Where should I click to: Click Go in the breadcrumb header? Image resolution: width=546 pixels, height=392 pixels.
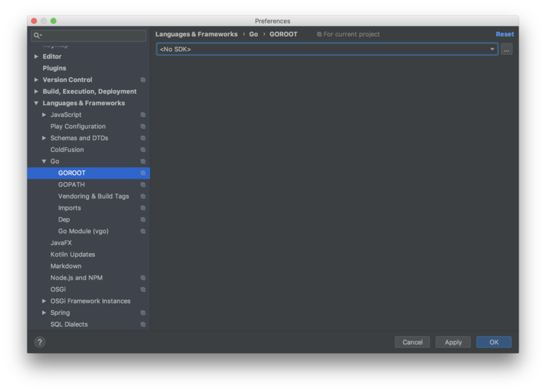pos(253,35)
